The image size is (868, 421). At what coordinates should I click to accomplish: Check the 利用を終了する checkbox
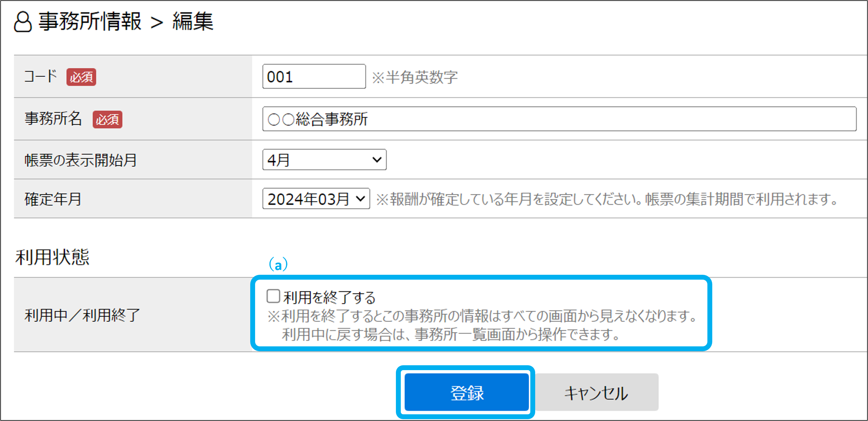273,296
